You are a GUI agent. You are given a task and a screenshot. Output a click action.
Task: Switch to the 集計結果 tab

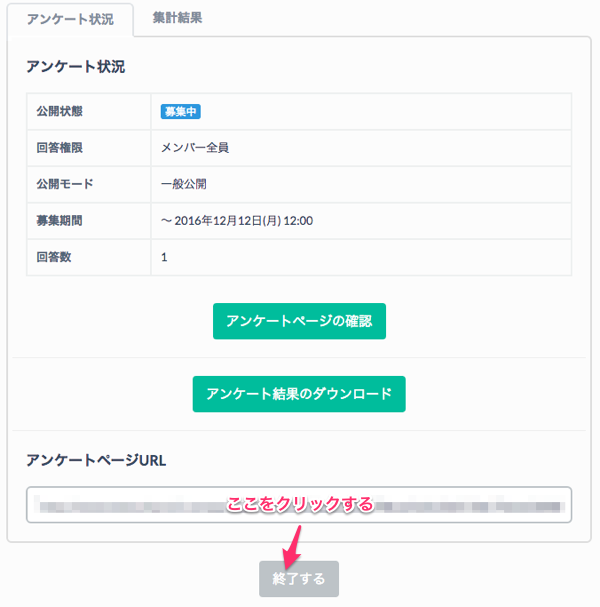[178, 18]
